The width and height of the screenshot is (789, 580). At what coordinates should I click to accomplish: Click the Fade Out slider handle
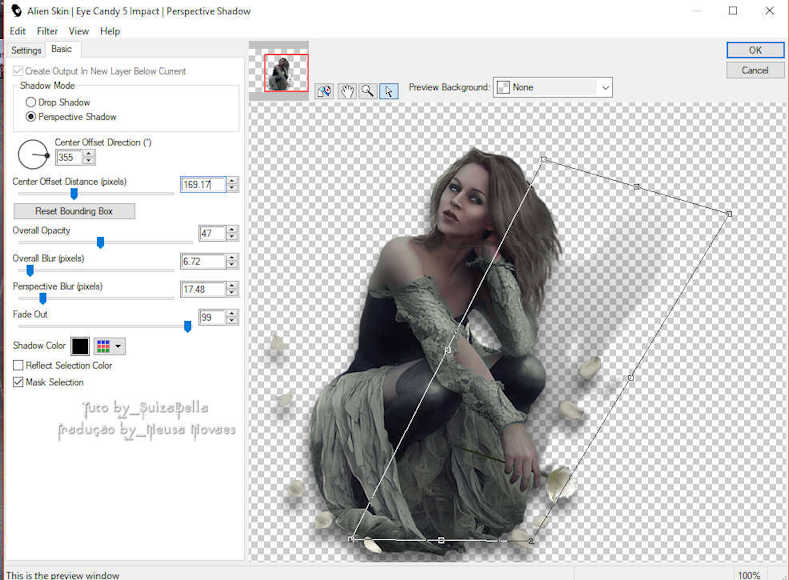click(x=187, y=326)
